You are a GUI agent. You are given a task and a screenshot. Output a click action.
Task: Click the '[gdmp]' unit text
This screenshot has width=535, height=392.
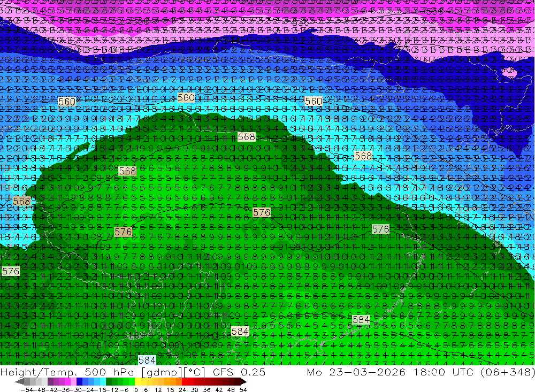tap(162, 372)
